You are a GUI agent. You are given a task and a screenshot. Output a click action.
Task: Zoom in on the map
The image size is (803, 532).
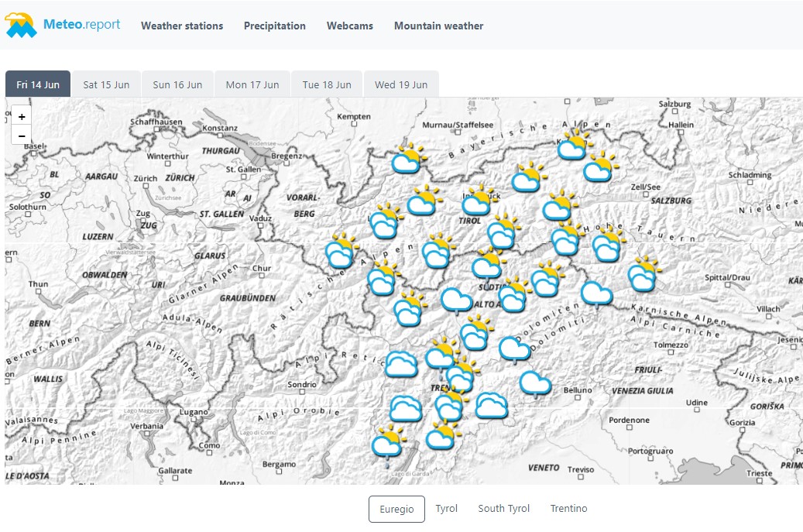pos(22,116)
